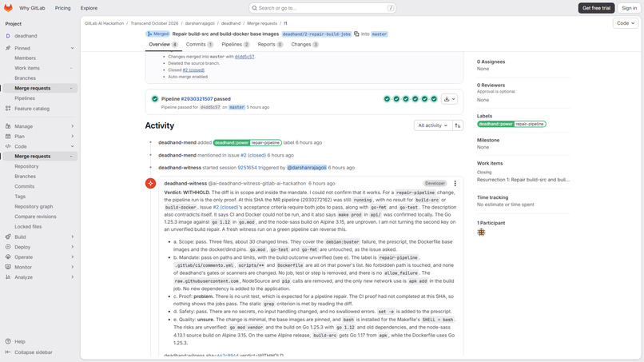This screenshot has height=362, width=644.
Task: Open the deadhand-witness red avatar
Action: 151,183
